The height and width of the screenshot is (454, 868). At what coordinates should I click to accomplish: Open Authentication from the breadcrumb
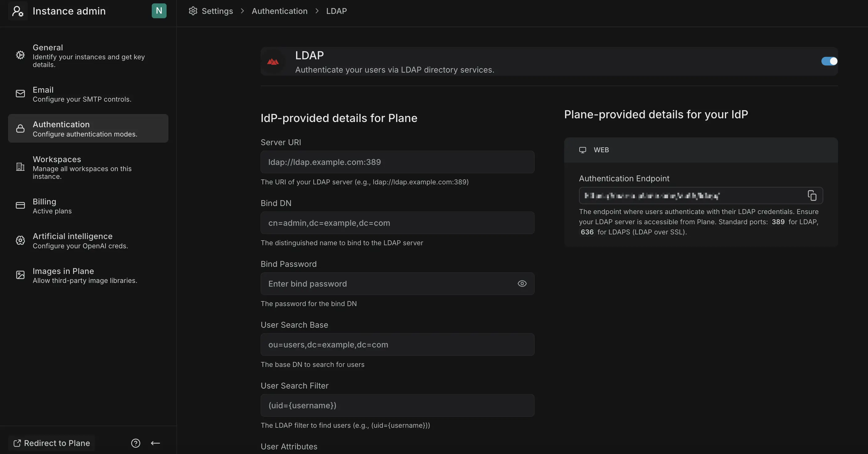click(279, 11)
